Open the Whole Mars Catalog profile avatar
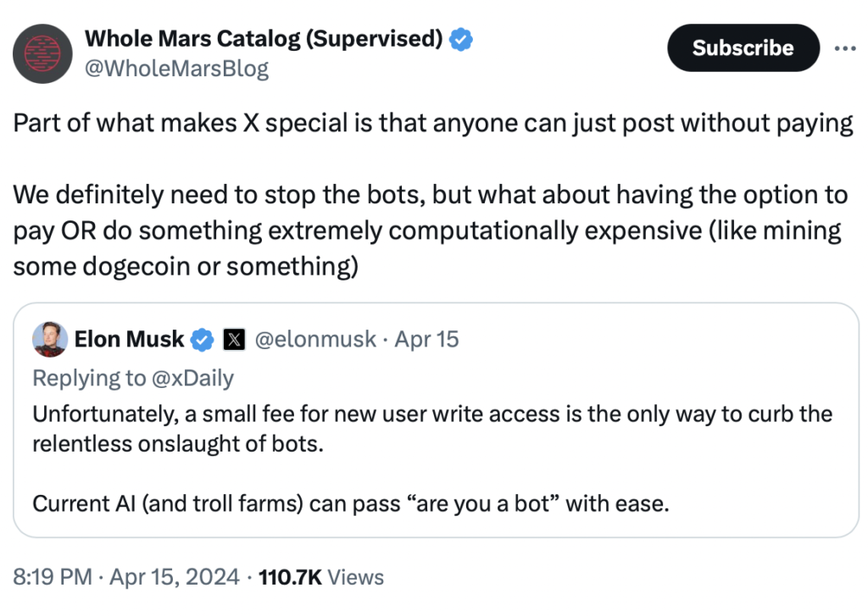868x616 pixels. click(47, 53)
